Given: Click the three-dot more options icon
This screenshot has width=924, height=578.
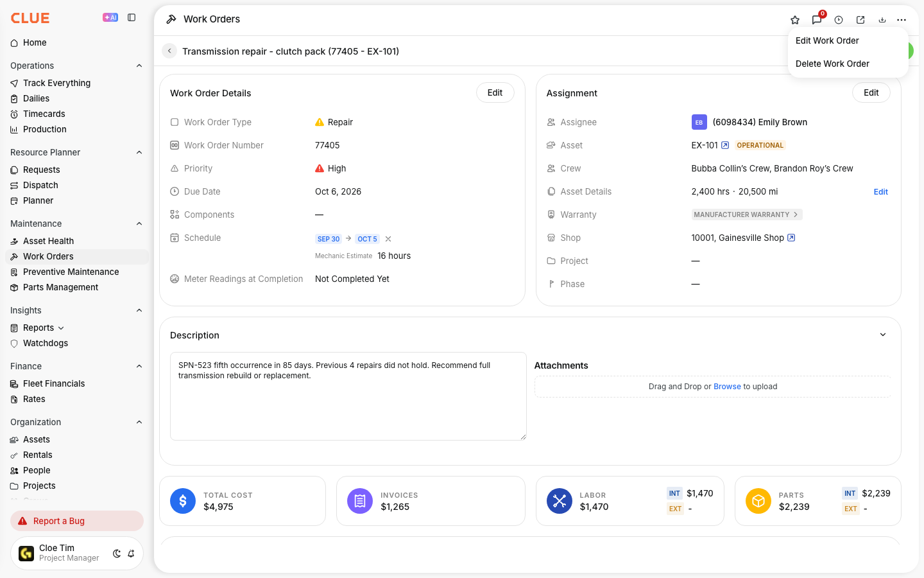Looking at the screenshot, I should (902, 20).
